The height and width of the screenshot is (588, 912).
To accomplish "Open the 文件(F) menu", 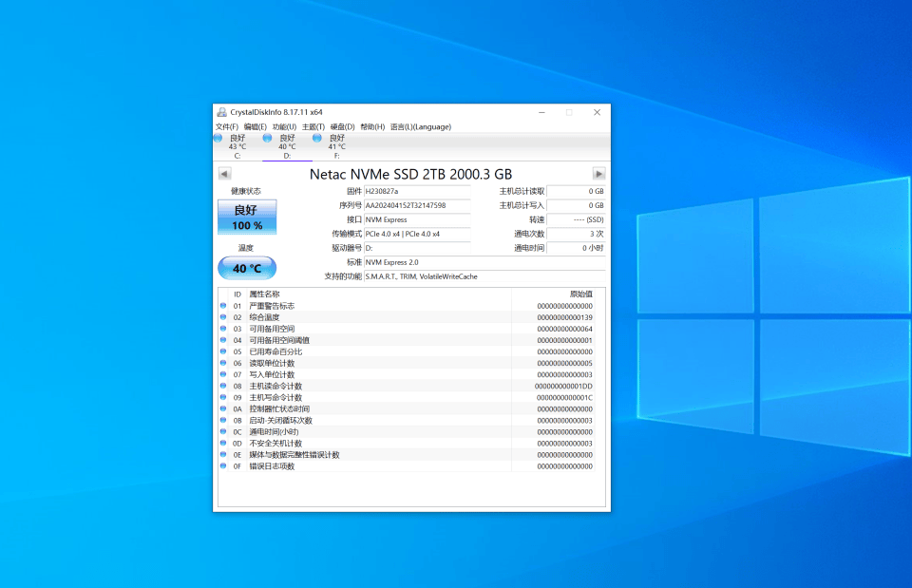I will click(x=226, y=126).
